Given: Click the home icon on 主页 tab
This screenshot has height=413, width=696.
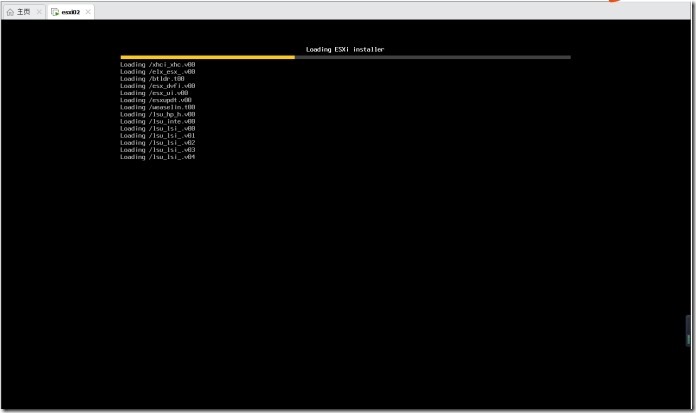Looking at the screenshot, I should [10, 12].
